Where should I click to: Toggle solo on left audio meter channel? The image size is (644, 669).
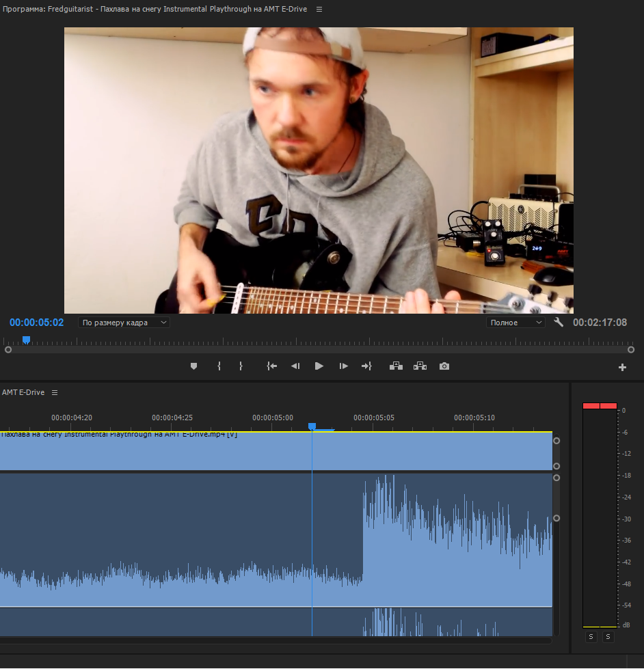pos(591,637)
